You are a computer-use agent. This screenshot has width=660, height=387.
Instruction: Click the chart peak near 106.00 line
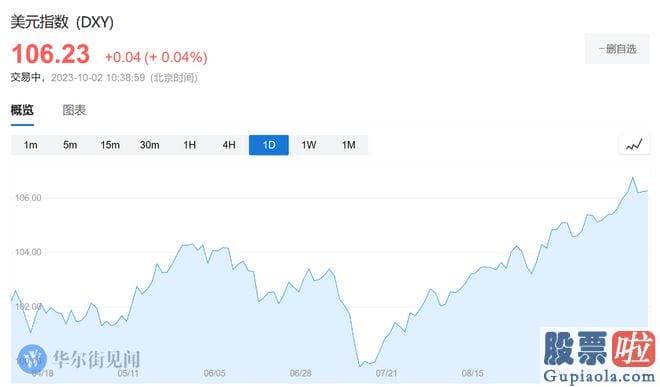coord(632,178)
